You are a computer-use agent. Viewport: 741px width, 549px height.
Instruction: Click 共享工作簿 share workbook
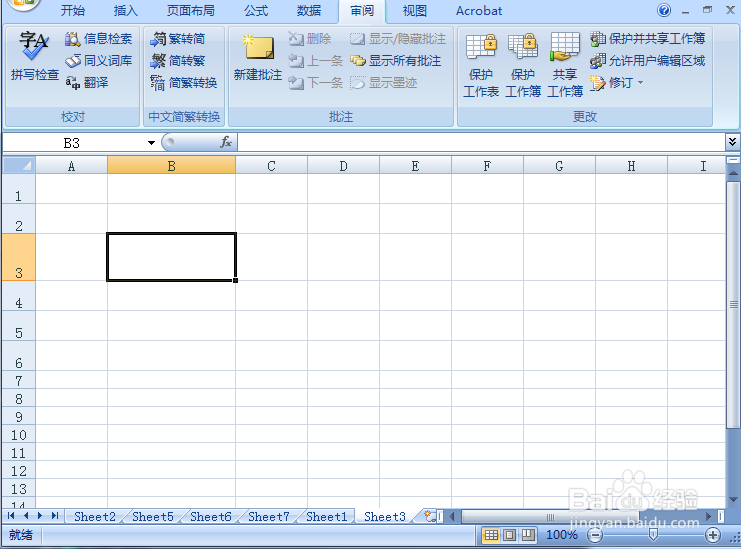(x=565, y=65)
